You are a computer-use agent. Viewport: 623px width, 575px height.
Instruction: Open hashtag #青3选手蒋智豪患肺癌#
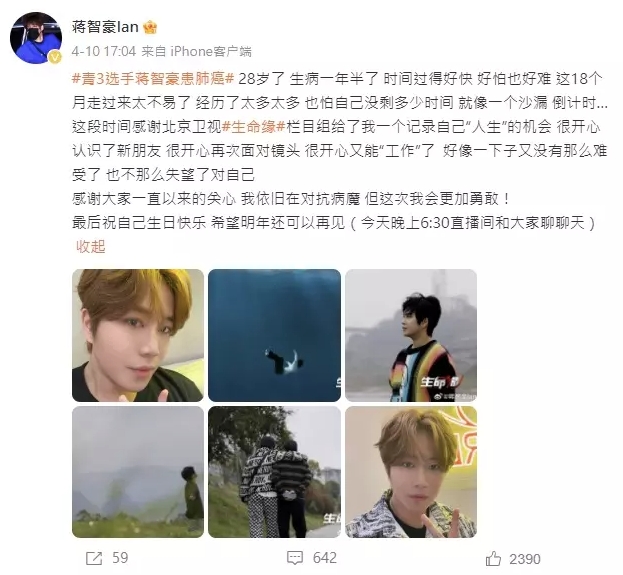153,78
